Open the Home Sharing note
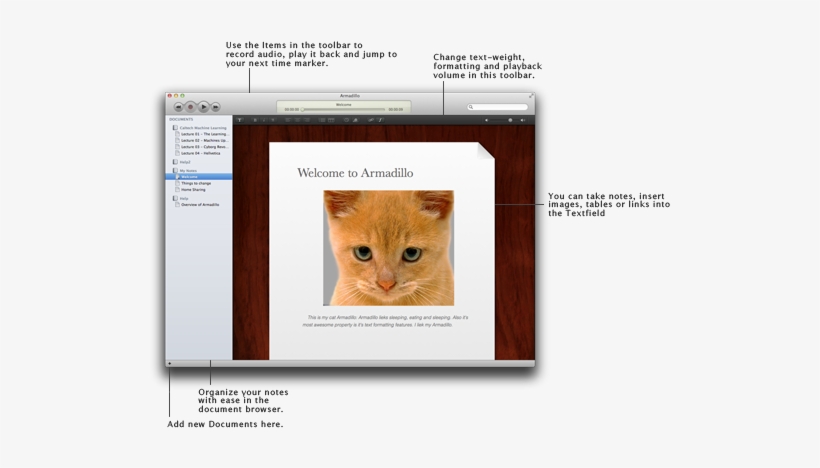This screenshot has height=468, width=820. point(193,189)
